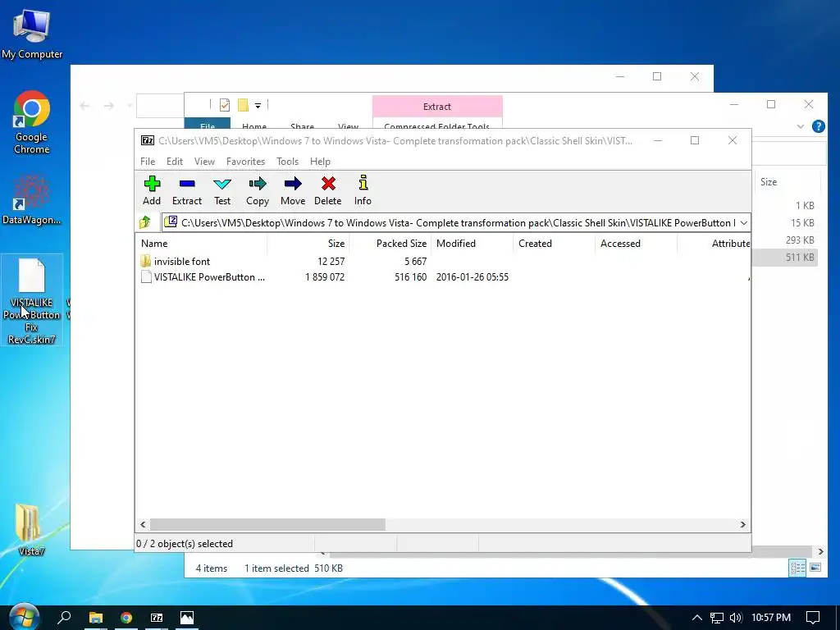Image resolution: width=840 pixels, height=630 pixels.
Task: Open the notification center icon
Action: (813, 618)
